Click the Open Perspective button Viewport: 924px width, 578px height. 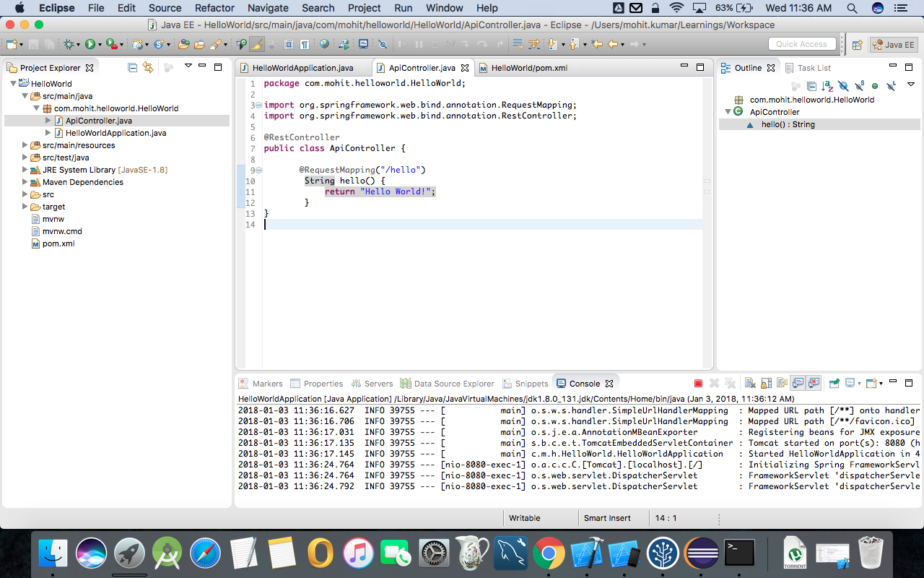click(x=858, y=44)
